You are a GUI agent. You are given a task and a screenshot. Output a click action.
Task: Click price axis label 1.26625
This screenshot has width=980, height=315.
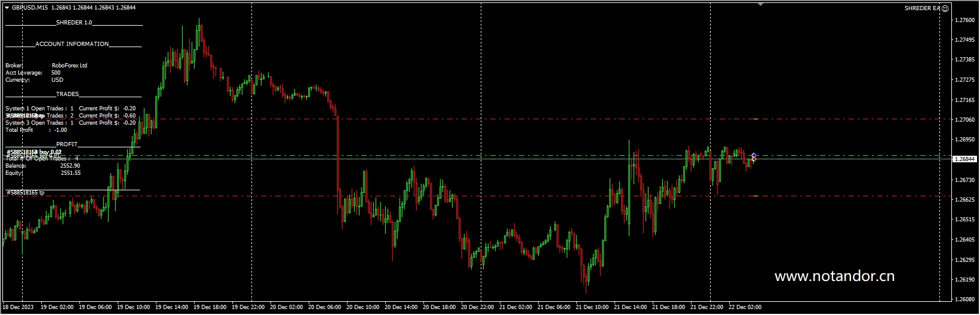click(965, 199)
